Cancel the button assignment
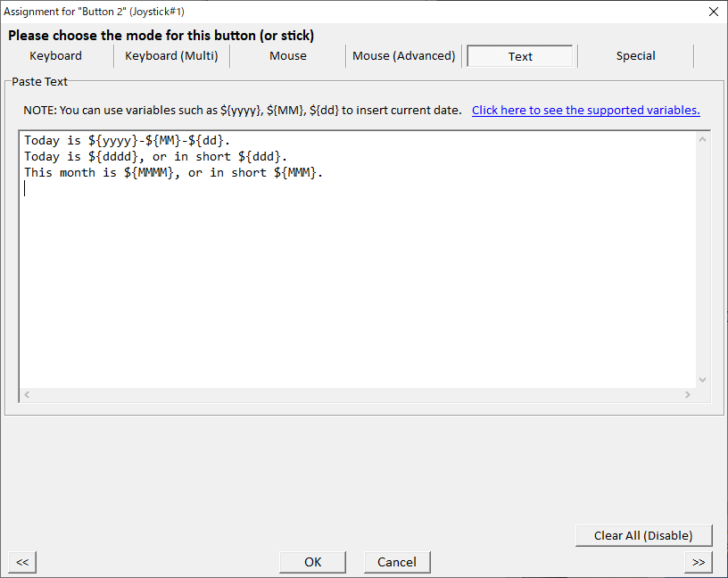The width and height of the screenshot is (728, 578). (x=396, y=562)
